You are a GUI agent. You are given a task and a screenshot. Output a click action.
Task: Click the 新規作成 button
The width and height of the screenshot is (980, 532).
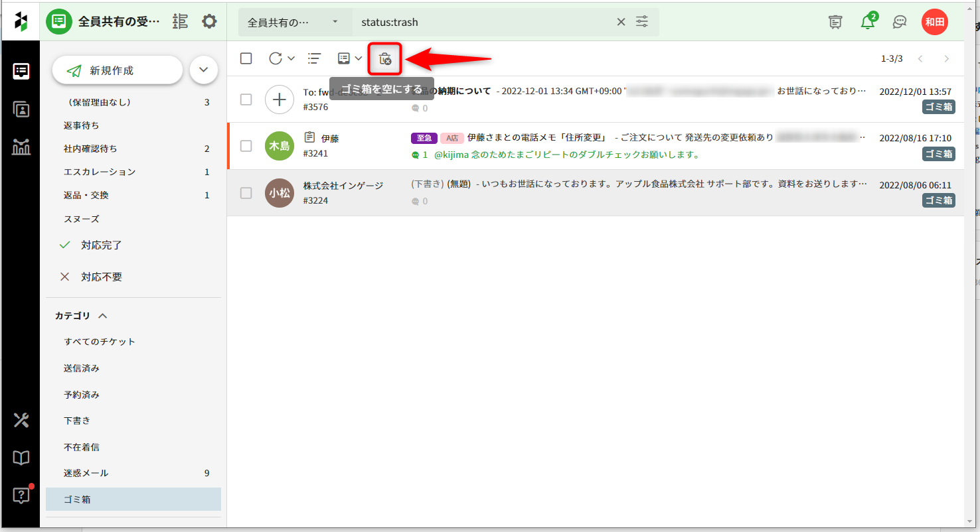pos(117,70)
